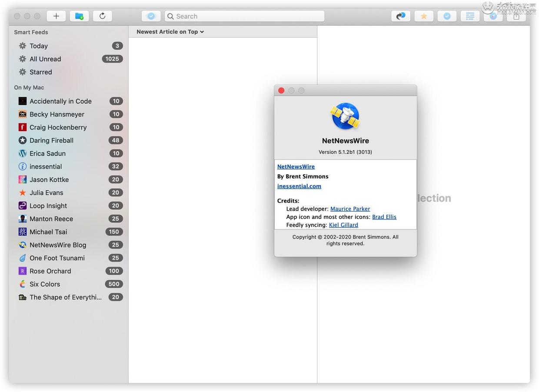This screenshot has height=392, width=539.
Task: Click the inessential feed info icon
Action: pos(23,166)
